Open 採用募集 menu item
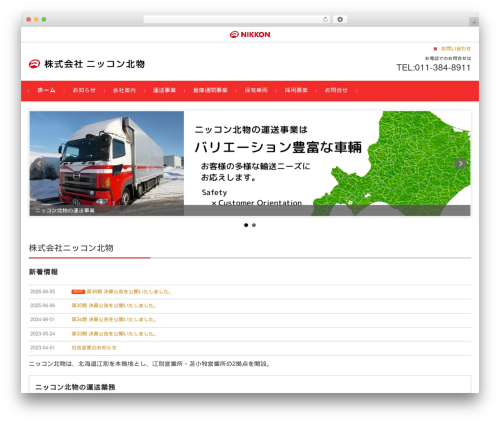The height and width of the screenshot is (423, 500). pyautogui.click(x=296, y=90)
